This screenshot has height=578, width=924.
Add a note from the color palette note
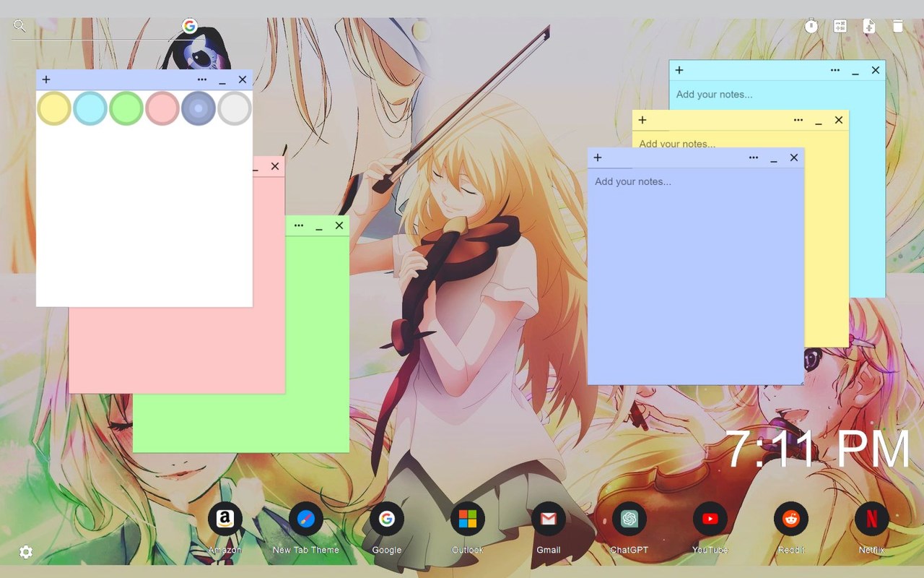(46, 79)
